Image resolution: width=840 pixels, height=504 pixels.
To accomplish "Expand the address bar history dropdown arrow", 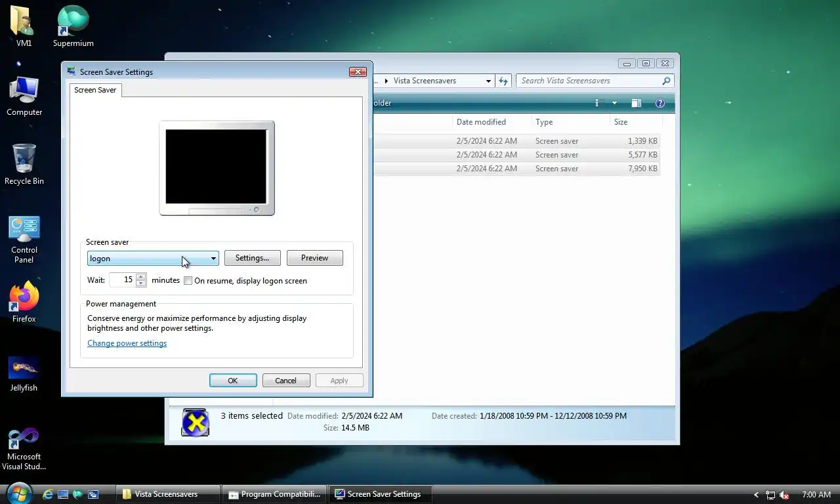I will tap(488, 81).
